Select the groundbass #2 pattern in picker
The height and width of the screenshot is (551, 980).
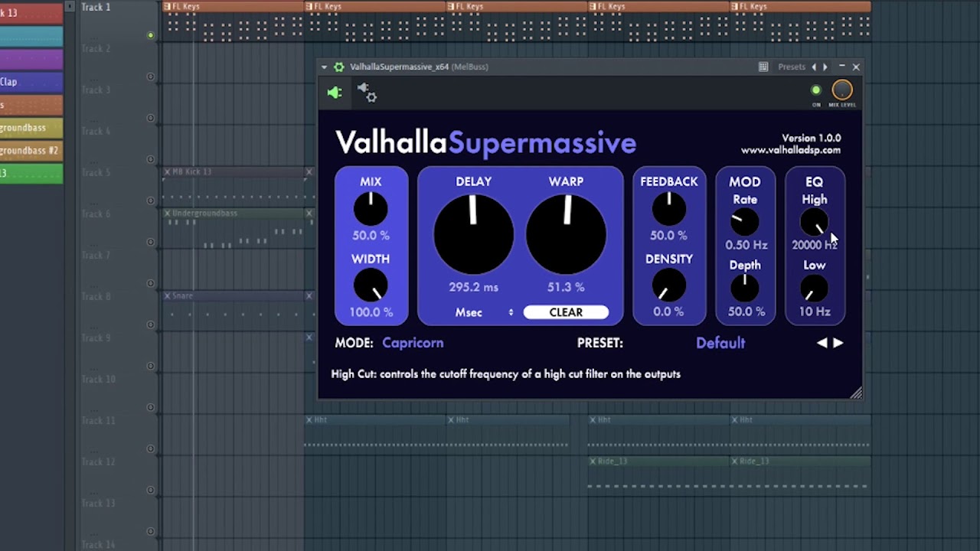tap(31, 151)
